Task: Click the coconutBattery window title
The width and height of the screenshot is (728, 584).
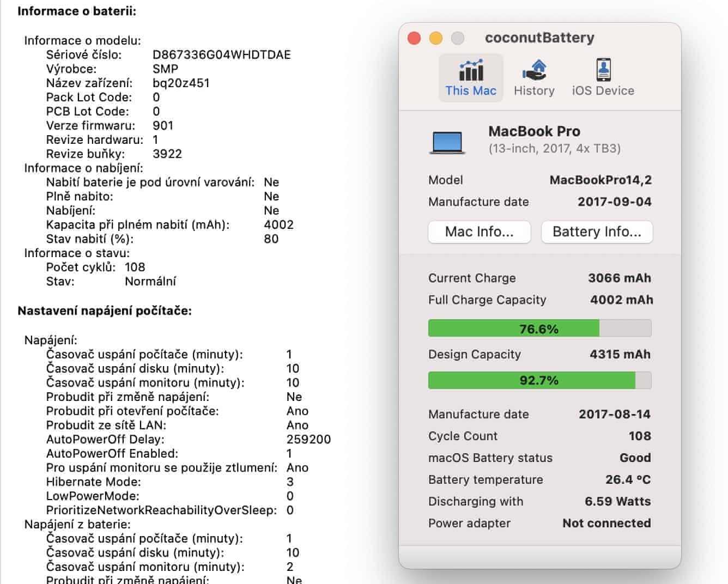Action: [x=539, y=38]
